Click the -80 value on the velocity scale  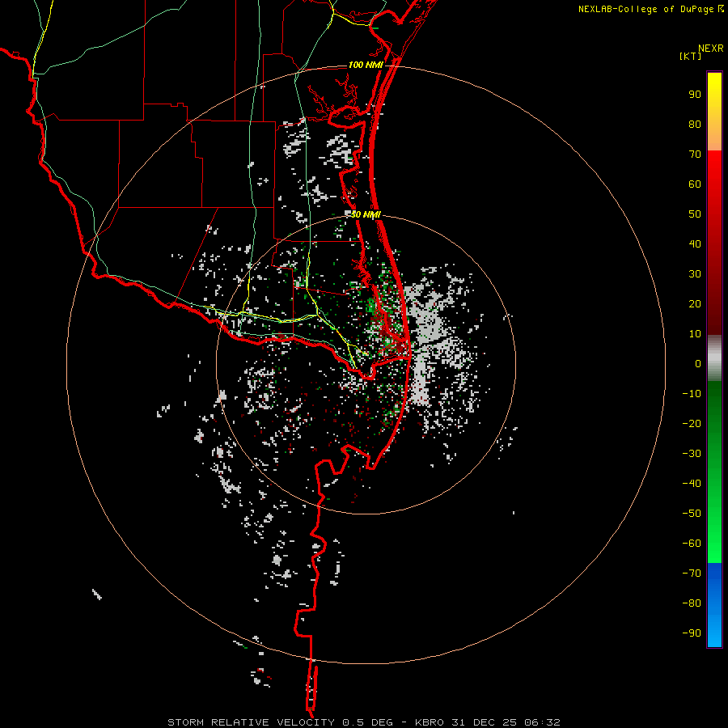point(692,603)
